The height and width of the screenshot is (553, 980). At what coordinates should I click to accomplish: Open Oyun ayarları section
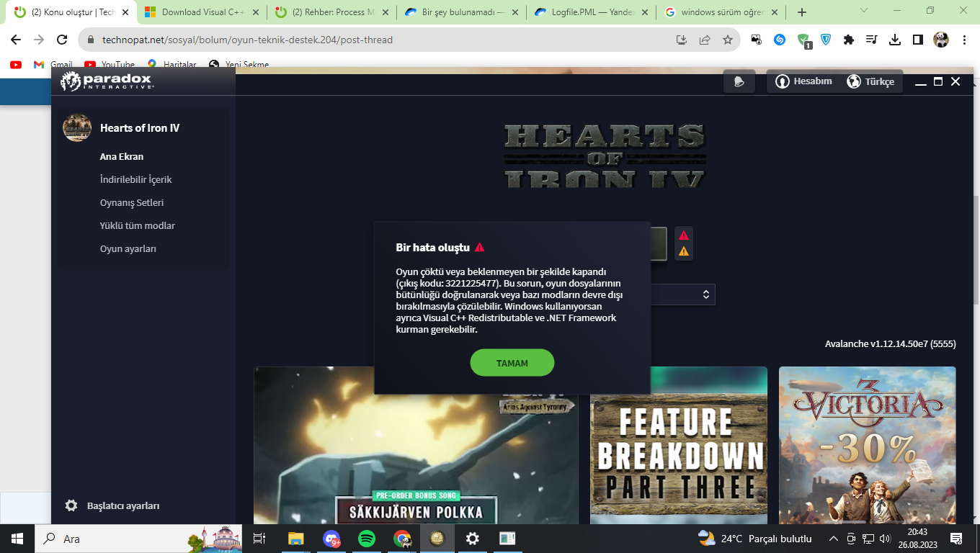pos(128,248)
